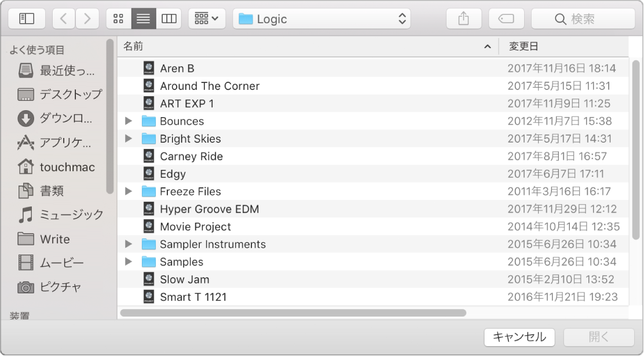This screenshot has height=356, width=644.
Task: Open Write folder in sidebar
Action: coord(44,239)
